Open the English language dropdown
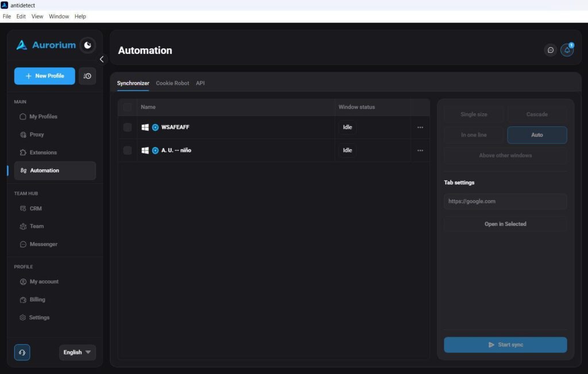This screenshot has width=588, height=374. pyautogui.click(x=78, y=352)
